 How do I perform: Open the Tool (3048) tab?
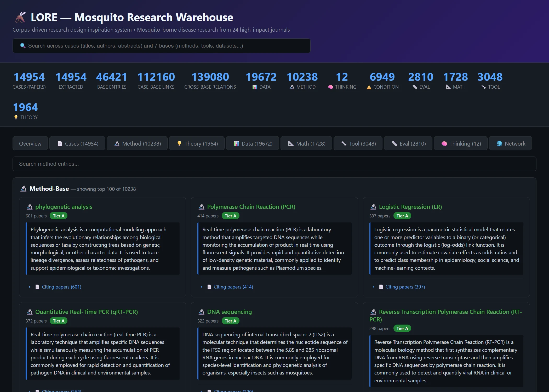[358, 143]
